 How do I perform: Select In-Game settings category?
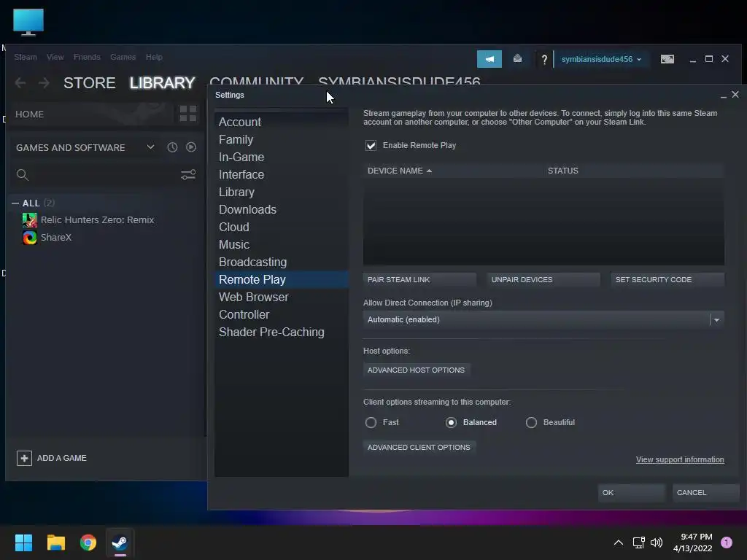282,157
